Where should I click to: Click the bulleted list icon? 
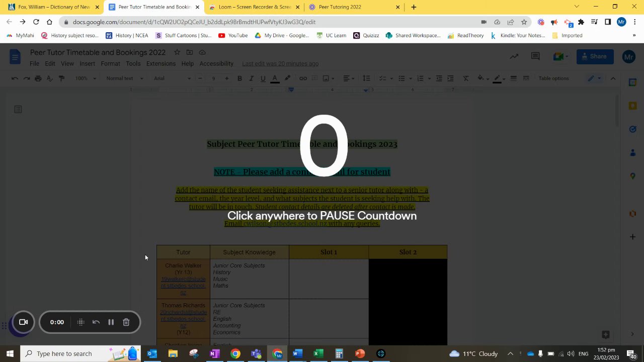(401, 78)
